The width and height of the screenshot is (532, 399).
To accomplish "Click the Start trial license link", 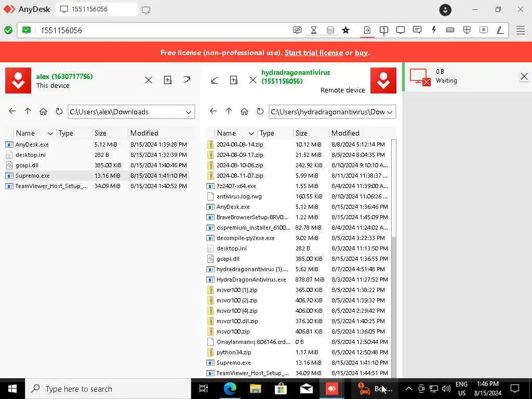I will pos(313,52).
